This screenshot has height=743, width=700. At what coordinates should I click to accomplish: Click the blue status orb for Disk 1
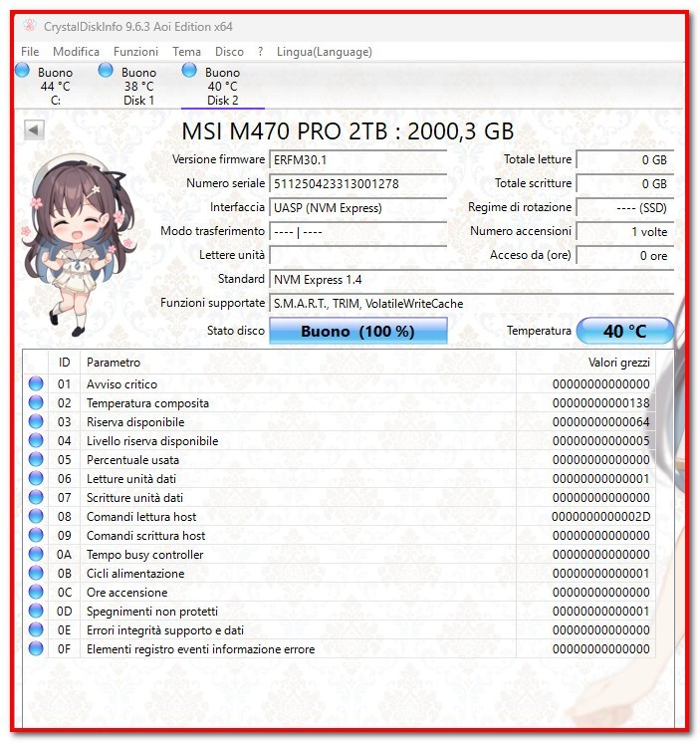[106, 70]
